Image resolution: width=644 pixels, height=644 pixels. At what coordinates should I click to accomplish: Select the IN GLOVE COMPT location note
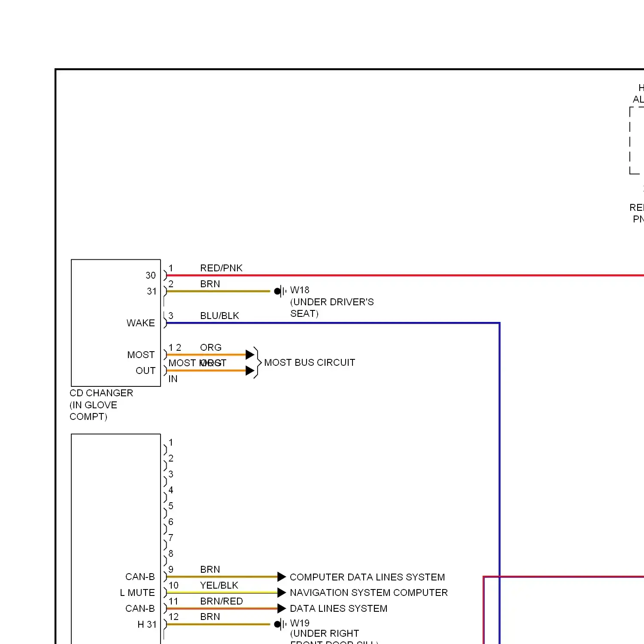tap(93, 411)
